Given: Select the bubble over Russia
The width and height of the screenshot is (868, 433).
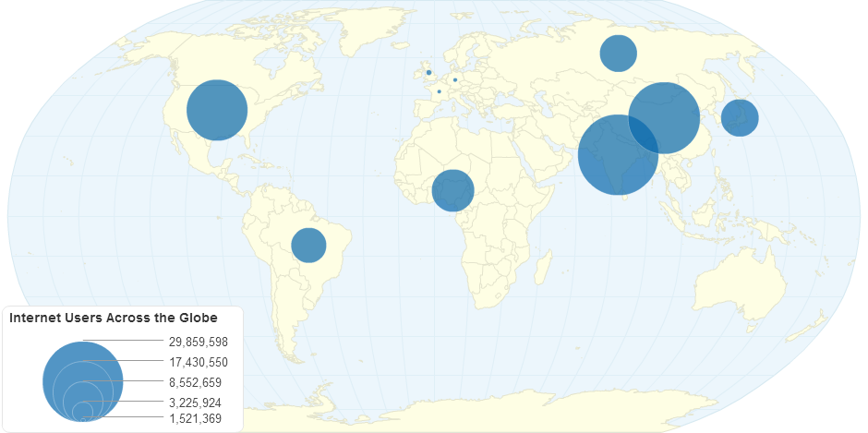Looking at the screenshot, I should [619, 53].
